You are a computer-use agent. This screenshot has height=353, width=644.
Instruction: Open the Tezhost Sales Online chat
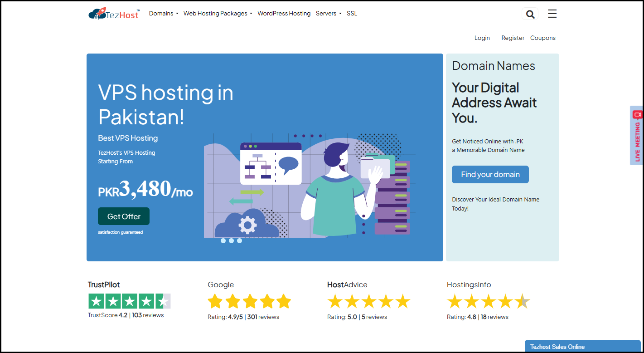pos(582,346)
